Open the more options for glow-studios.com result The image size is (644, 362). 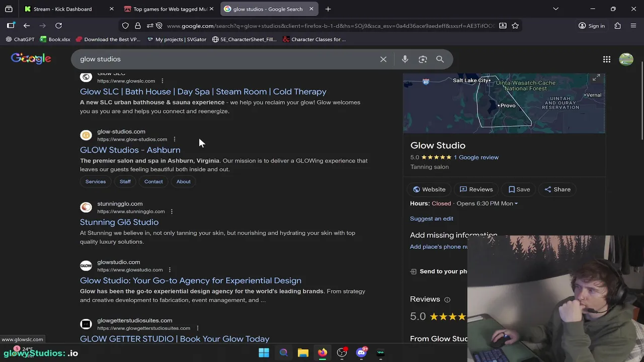click(174, 139)
